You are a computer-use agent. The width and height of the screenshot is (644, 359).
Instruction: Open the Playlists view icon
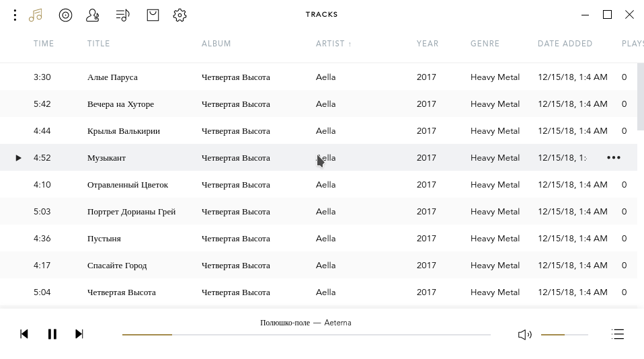point(122,15)
